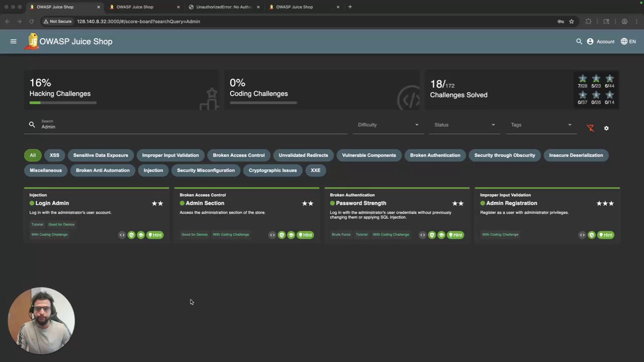Choose the Injection category chip
The image size is (644, 362).
[153, 170]
